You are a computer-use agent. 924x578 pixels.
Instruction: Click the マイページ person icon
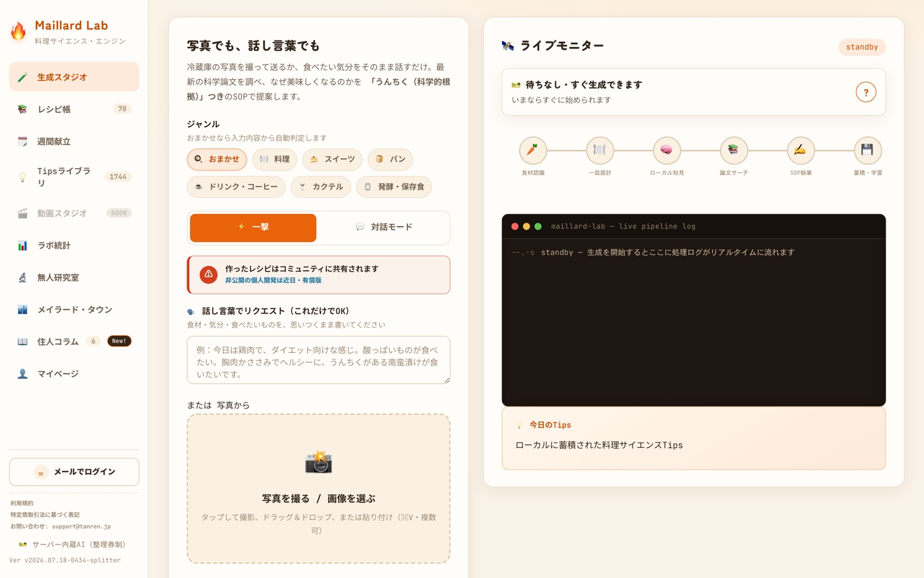[23, 374]
